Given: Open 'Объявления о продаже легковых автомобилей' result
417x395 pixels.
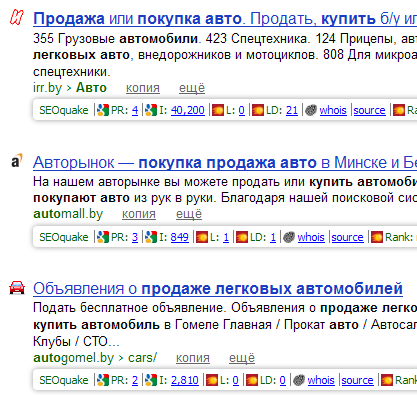Looking at the screenshot, I should click(218, 289).
